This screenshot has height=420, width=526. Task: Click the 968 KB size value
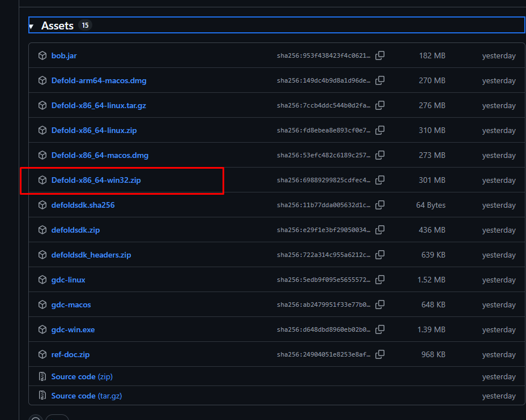[433, 354]
